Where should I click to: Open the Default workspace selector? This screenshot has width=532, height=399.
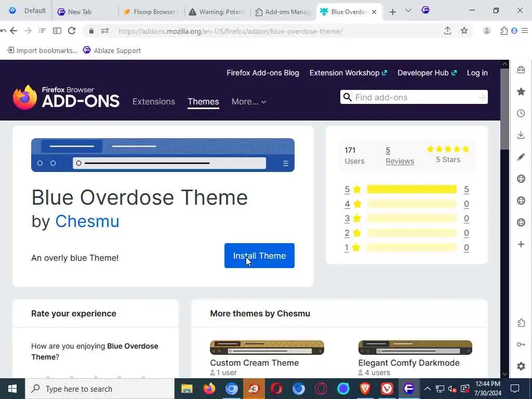point(27,11)
